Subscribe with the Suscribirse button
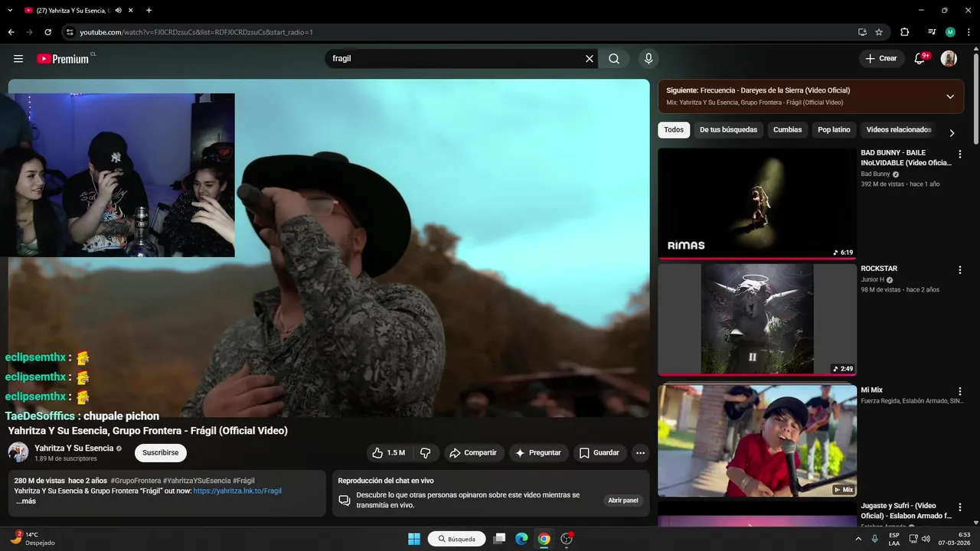 click(161, 453)
